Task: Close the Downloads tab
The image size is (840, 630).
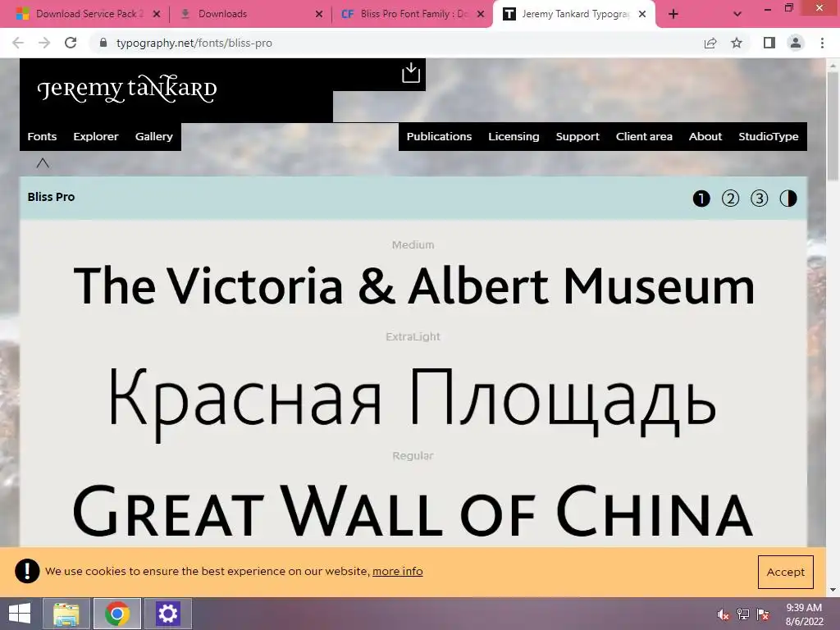Action: click(x=319, y=14)
